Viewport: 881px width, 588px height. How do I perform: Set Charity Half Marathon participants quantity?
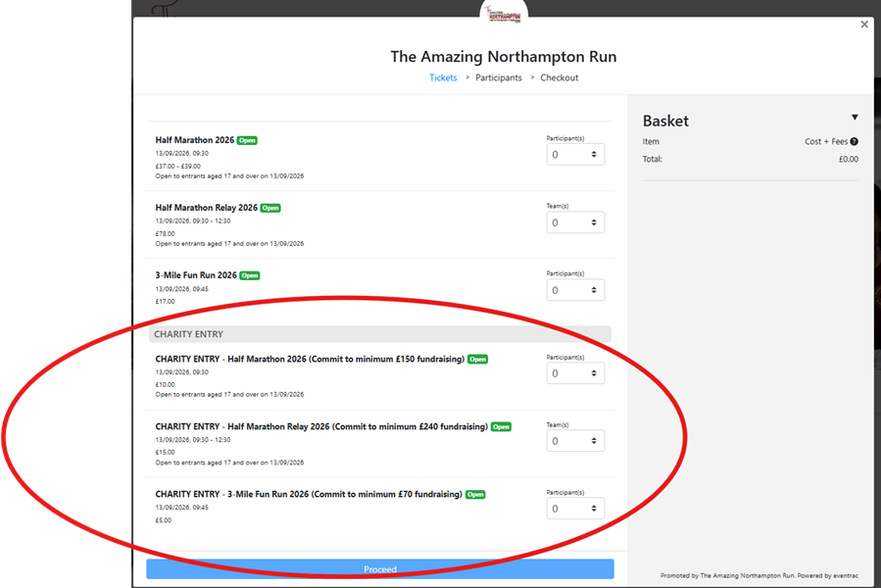(575, 373)
